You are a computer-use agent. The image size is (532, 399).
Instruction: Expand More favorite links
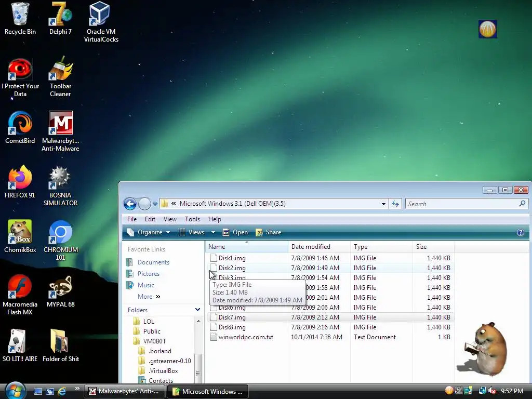tap(149, 297)
